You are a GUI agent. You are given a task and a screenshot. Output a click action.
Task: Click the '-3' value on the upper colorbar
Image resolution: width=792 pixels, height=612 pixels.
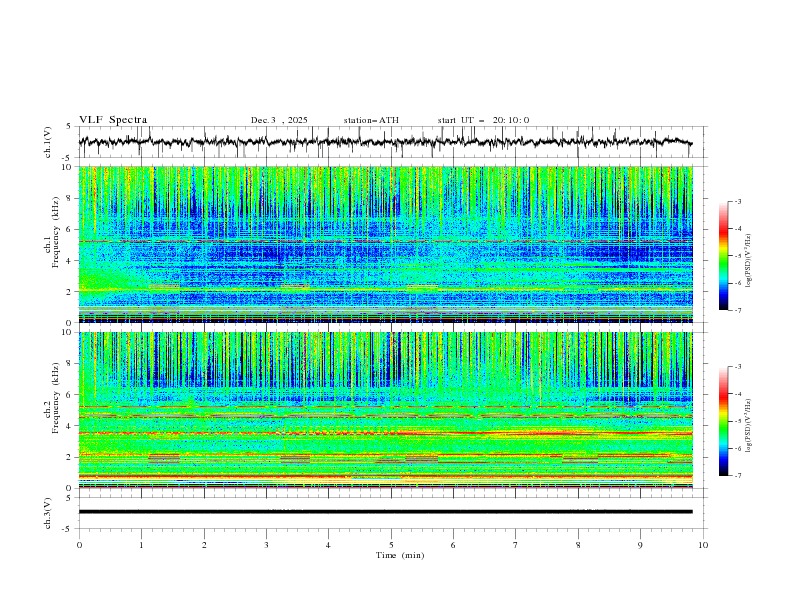tap(737, 201)
